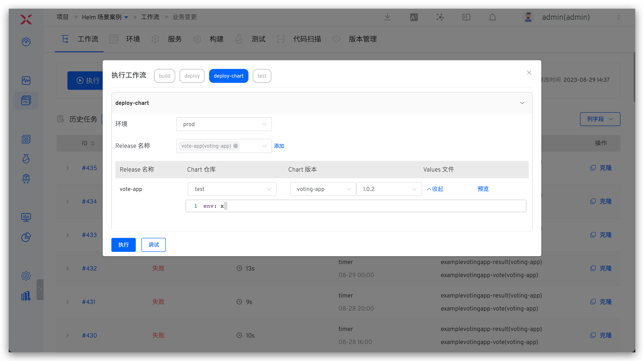This screenshot has width=644, height=361.
Task: Collapse values file with 收起
Action: click(x=435, y=189)
